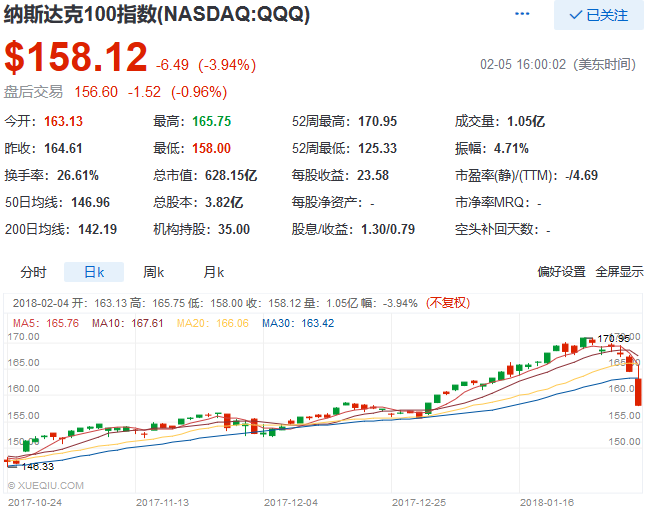
Task: Click the 市盈率 value -/4.69
Action: (581, 175)
